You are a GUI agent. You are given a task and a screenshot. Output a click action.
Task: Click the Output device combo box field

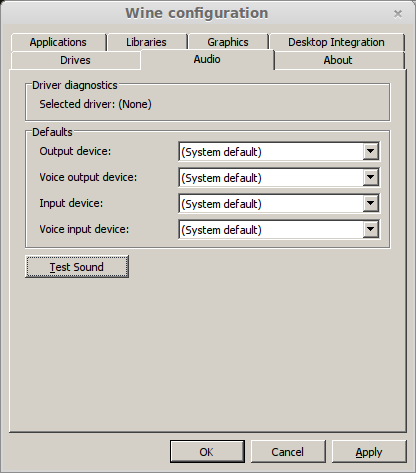[x=279, y=151]
